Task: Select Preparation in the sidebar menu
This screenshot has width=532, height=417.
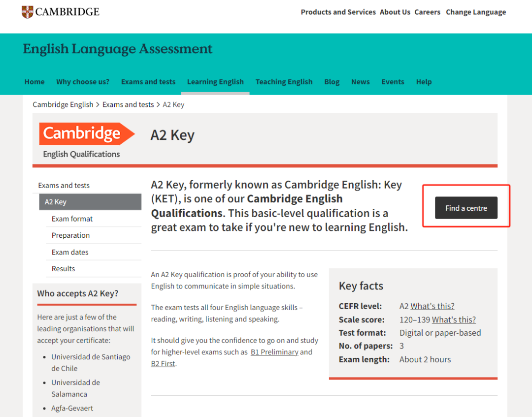Action: [x=70, y=235]
